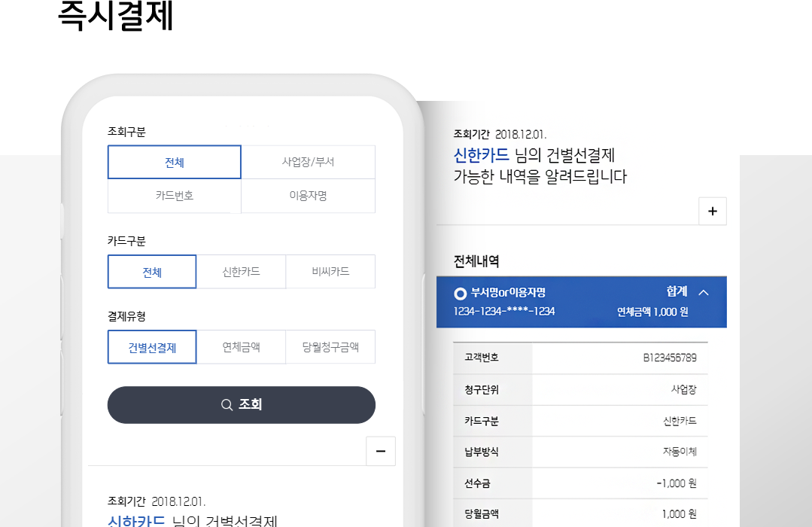The image size is (812, 527).
Task: Select 이용자명 inquiry option
Action: point(308,196)
